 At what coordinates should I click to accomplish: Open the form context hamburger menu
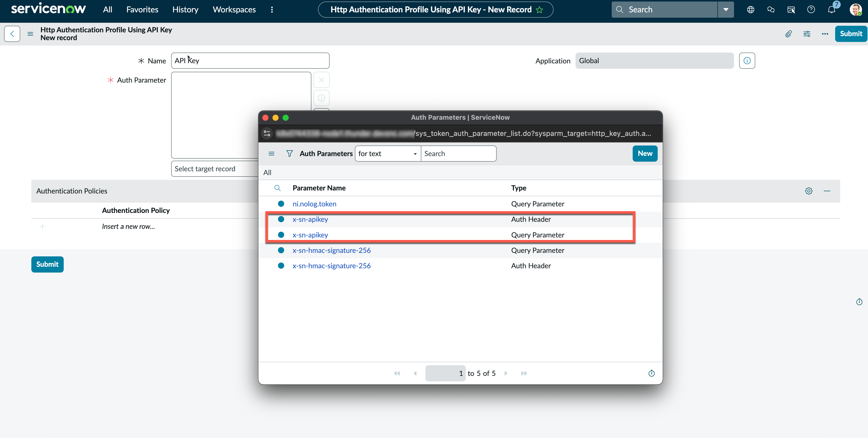click(30, 34)
